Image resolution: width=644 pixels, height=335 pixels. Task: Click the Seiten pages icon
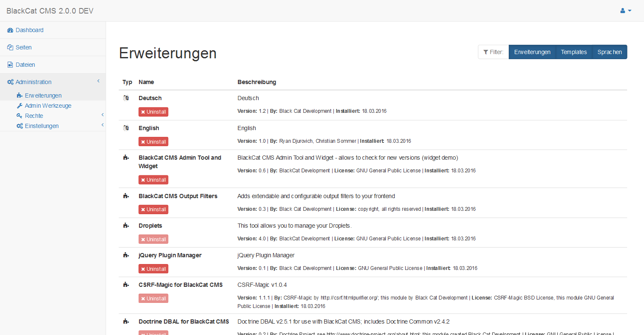10,47
